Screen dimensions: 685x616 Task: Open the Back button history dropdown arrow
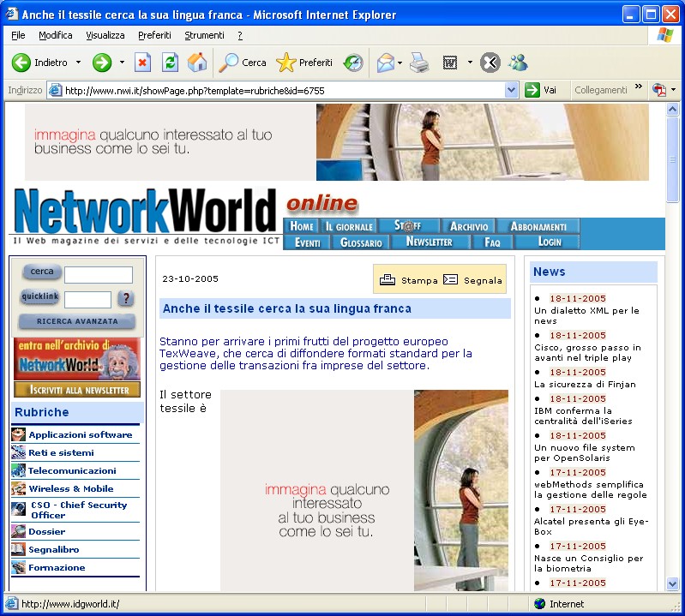click(x=78, y=63)
